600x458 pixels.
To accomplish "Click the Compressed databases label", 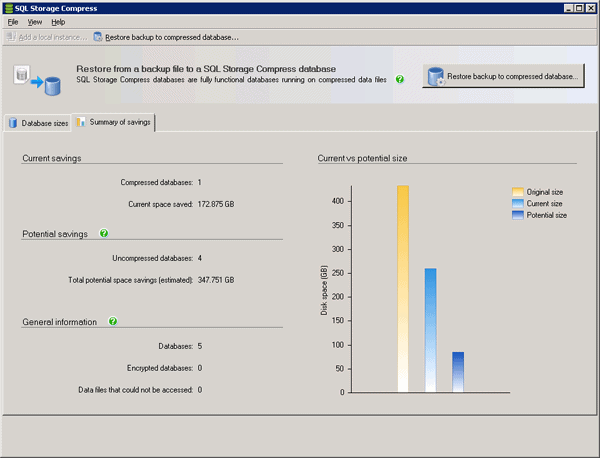I will pyautogui.click(x=157, y=183).
